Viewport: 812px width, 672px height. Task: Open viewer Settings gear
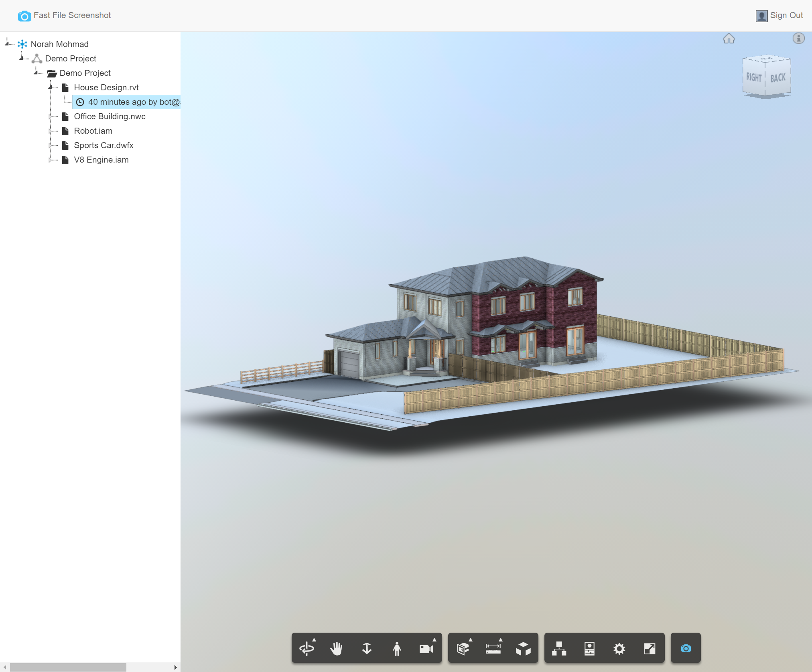point(619,648)
